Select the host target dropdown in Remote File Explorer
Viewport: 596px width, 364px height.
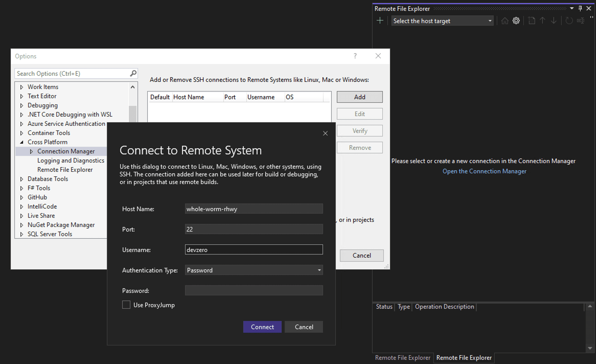[x=441, y=20]
